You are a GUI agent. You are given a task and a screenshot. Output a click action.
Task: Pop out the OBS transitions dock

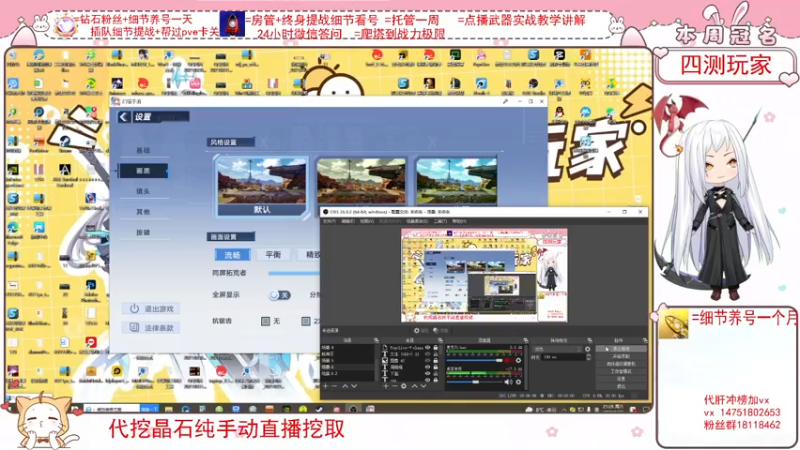click(x=590, y=340)
